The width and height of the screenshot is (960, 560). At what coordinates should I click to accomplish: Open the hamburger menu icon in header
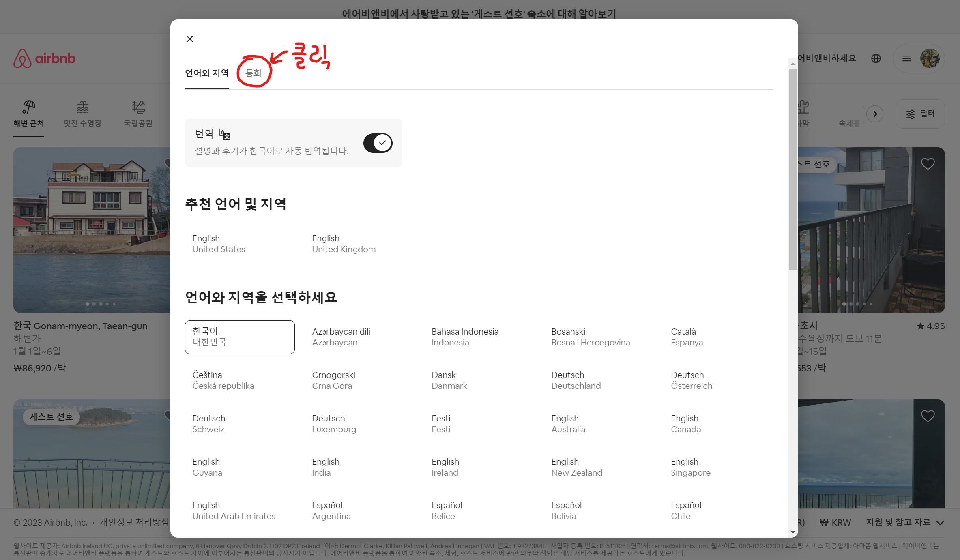point(907,58)
